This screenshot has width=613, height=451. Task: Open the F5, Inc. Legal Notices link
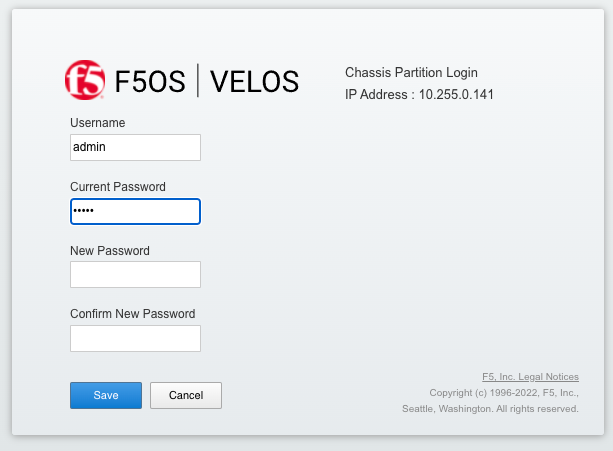(x=530, y=377)
